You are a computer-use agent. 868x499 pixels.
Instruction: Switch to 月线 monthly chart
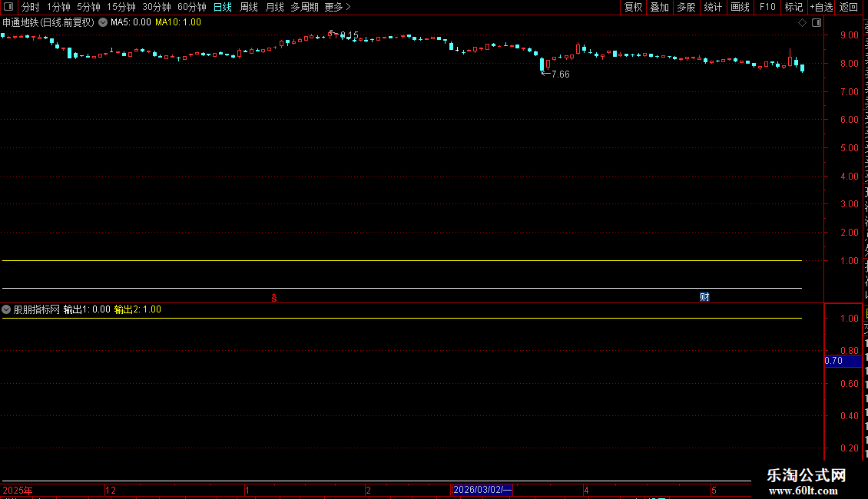click(x=274, y=7)
